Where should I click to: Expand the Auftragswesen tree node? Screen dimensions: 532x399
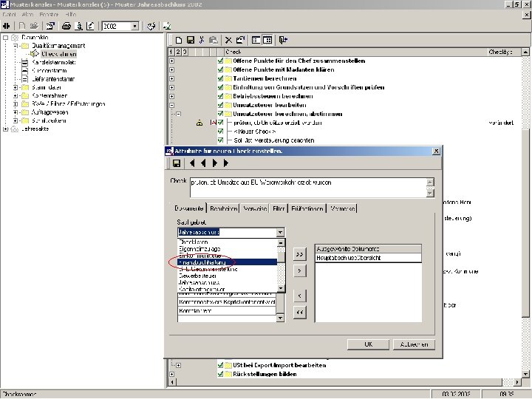16,112
